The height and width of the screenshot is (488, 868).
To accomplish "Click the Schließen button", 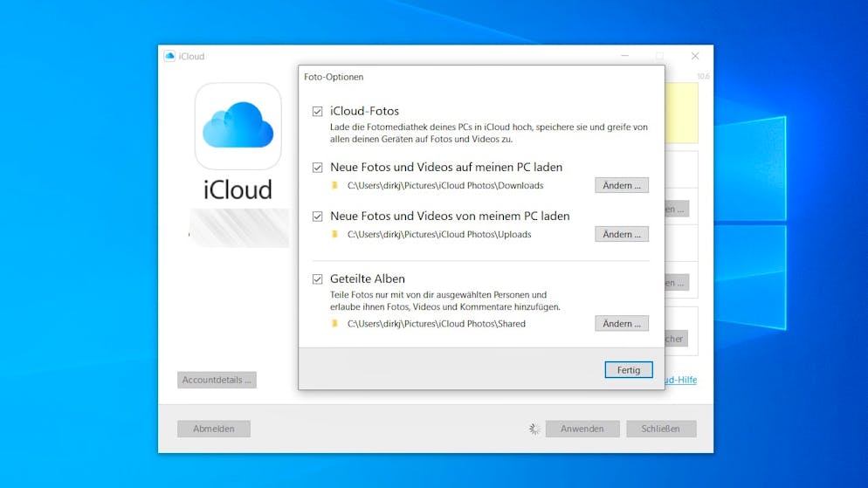I will 661,429.
